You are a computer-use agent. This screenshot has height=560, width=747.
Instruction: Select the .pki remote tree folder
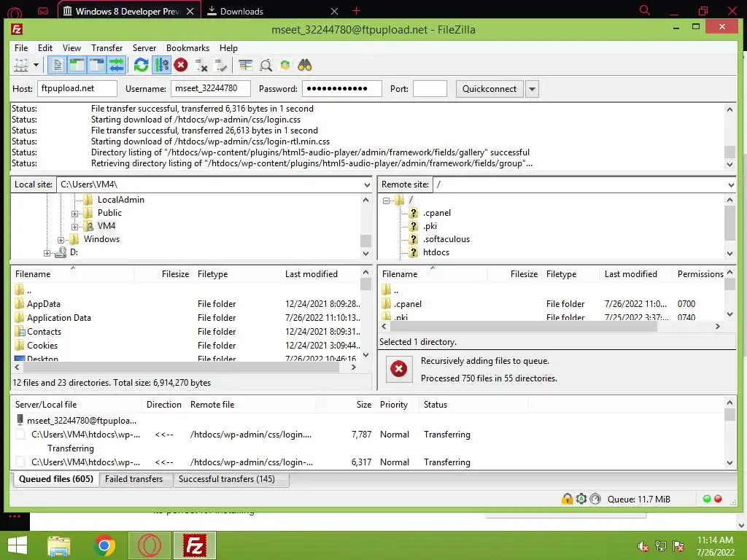coord(430,226)
